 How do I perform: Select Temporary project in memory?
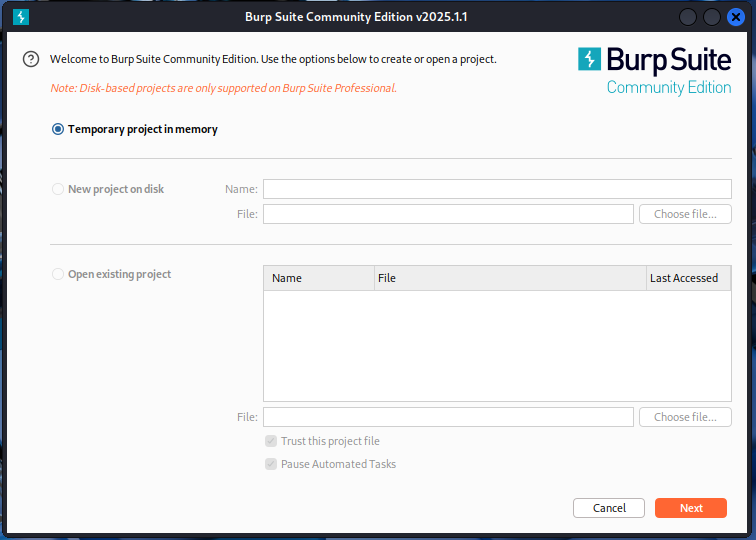(58, 129)
